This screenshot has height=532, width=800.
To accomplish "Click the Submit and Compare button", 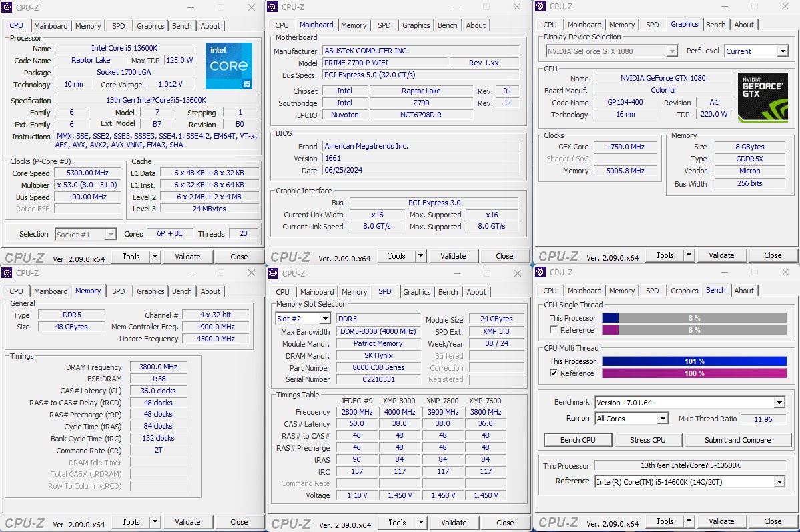I will point(738,440).
